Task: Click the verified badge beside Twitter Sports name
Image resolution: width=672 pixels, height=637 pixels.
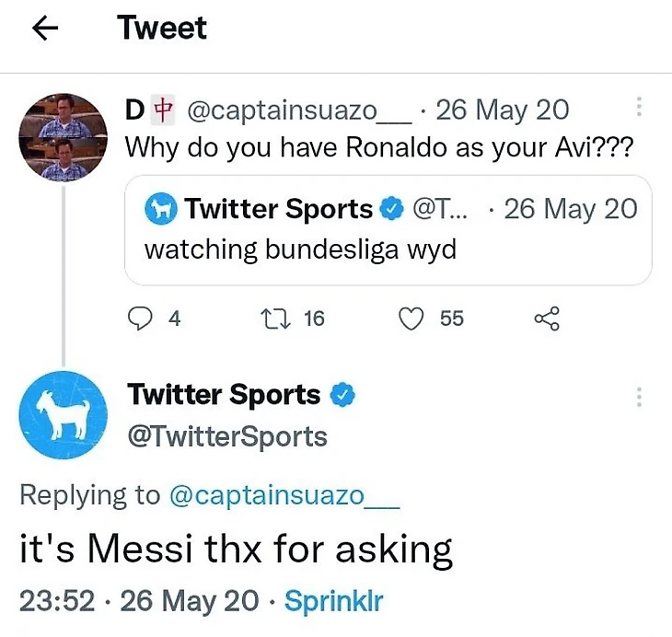Action: [342, 396]
